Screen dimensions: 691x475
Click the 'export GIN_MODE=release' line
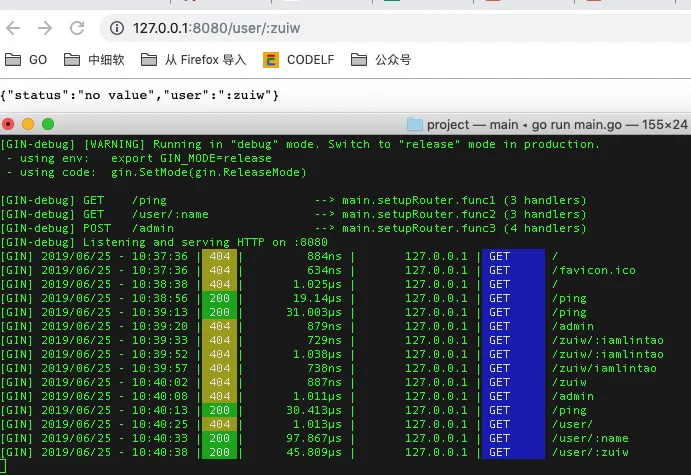point(191,158)
